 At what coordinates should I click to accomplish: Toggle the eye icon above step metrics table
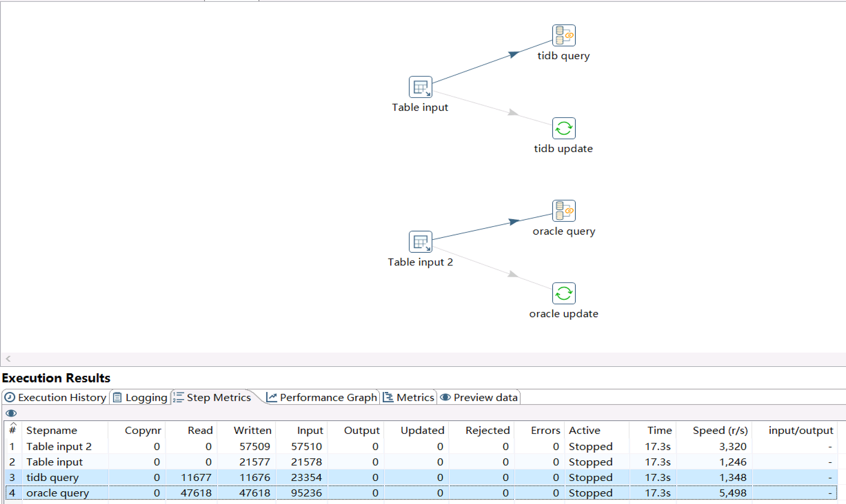(x=11, y=413)
